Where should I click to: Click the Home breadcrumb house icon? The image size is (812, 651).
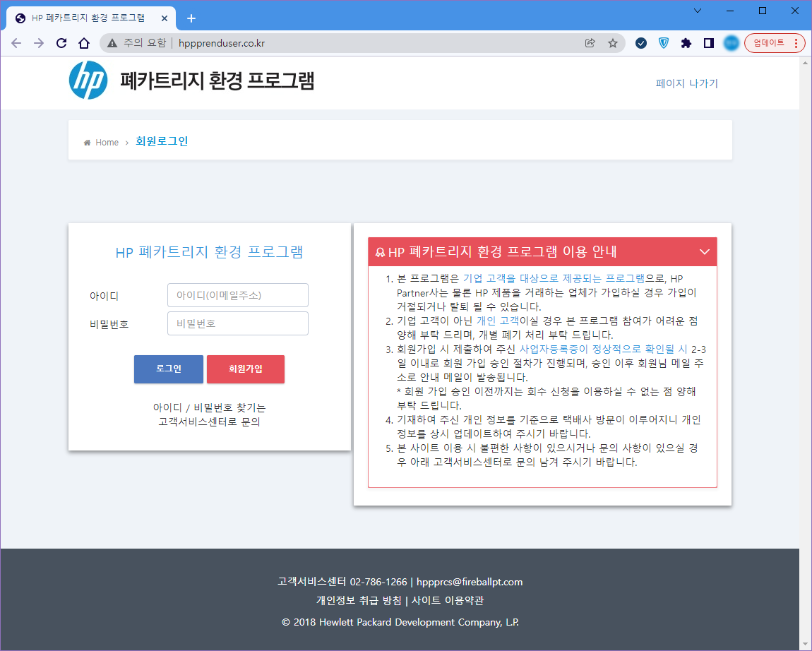pyautogui.click(x=87, y=143)
